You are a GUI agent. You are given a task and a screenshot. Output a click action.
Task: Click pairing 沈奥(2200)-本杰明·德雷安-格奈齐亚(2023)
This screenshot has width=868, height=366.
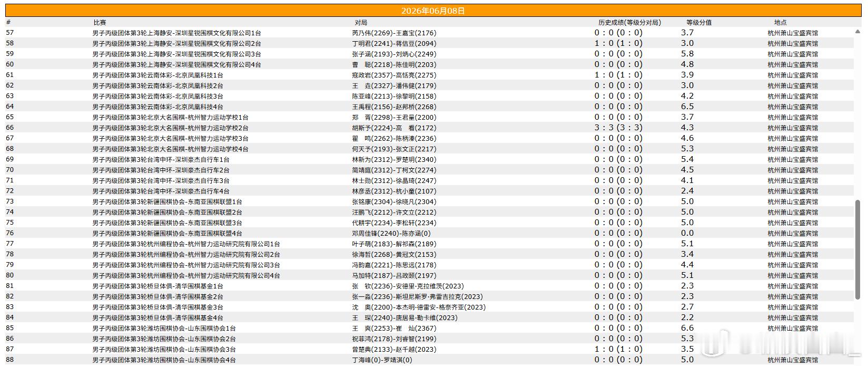tap(419, 307)
